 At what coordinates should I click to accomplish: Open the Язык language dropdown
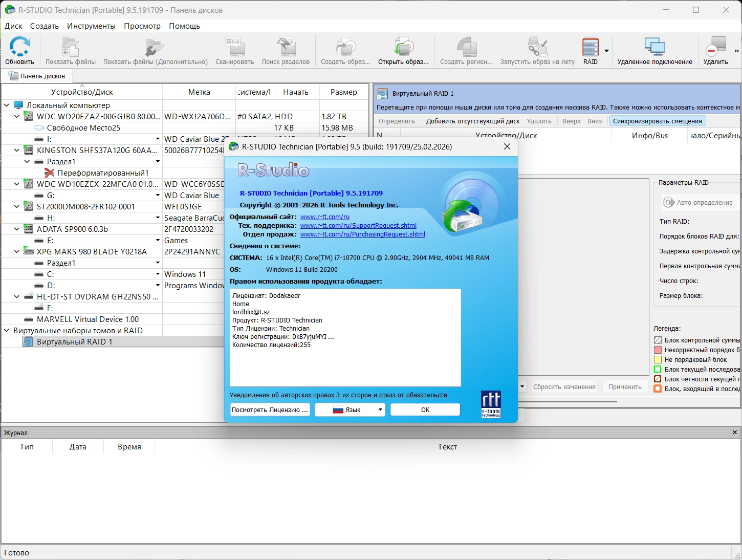[350, 410]
